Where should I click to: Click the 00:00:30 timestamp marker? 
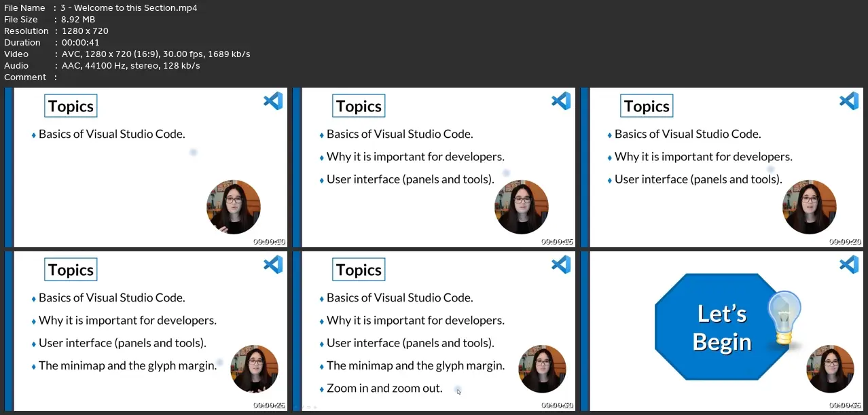556,404
